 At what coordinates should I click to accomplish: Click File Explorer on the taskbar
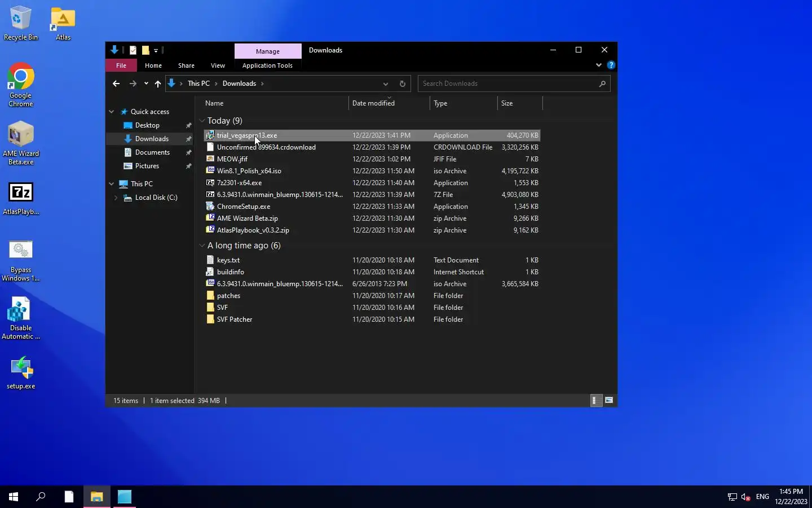[x=97, y=497]
